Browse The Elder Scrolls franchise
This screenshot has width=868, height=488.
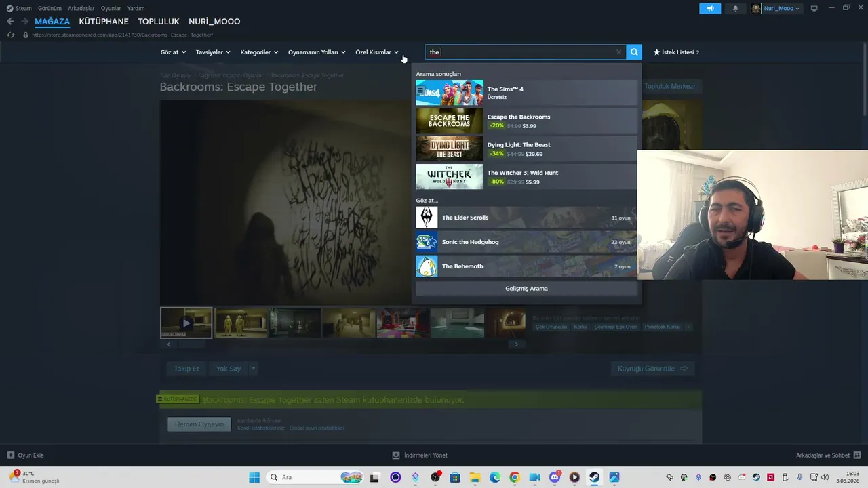tap(526, 218)
